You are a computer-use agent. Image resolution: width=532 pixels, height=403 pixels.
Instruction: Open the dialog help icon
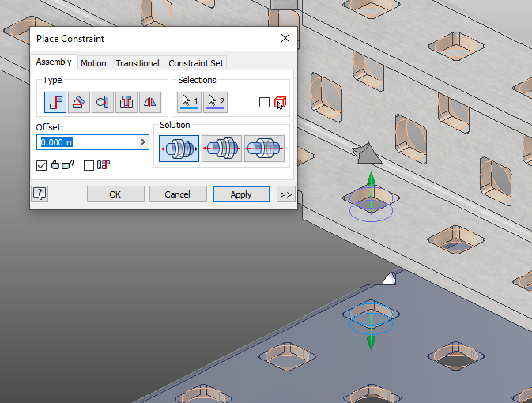40,194
